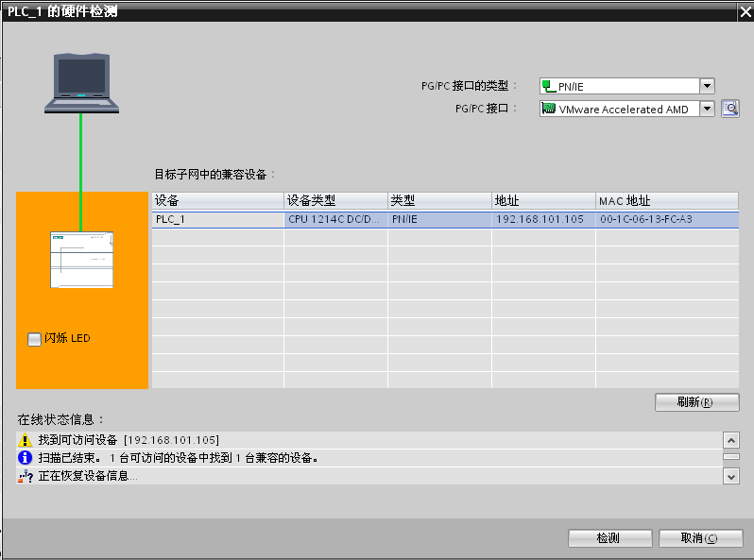Screen dimensions: 754x560
Task: Click the PLC device thumbnail image
Action: tap(82, 260)
